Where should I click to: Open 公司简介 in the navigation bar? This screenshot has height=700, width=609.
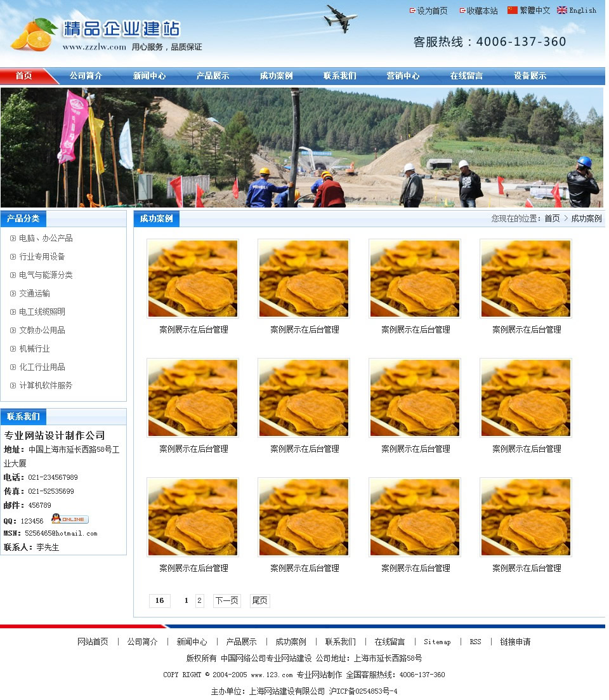(x=86, y=76)
